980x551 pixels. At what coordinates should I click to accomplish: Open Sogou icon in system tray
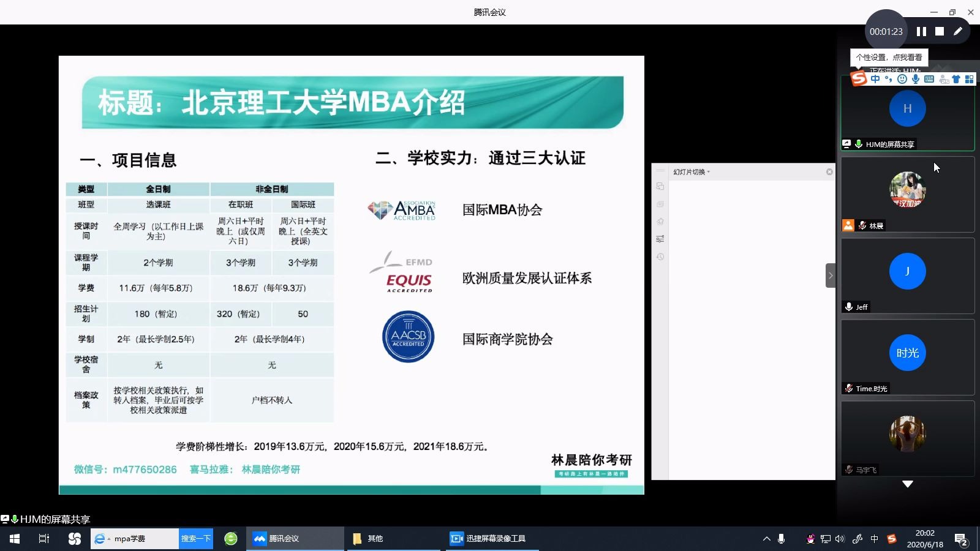pyautogui.click(x=892, y=539)
